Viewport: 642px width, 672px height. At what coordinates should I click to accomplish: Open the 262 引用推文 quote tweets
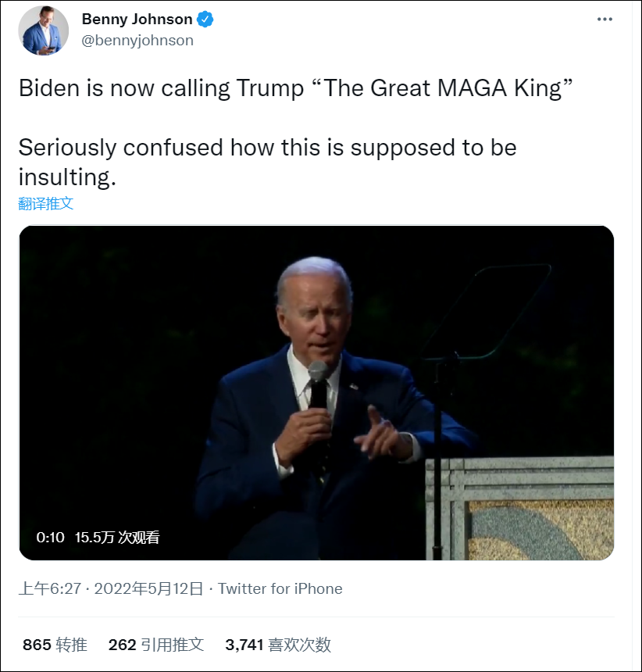pyautogui.click(x=156, y=645)
